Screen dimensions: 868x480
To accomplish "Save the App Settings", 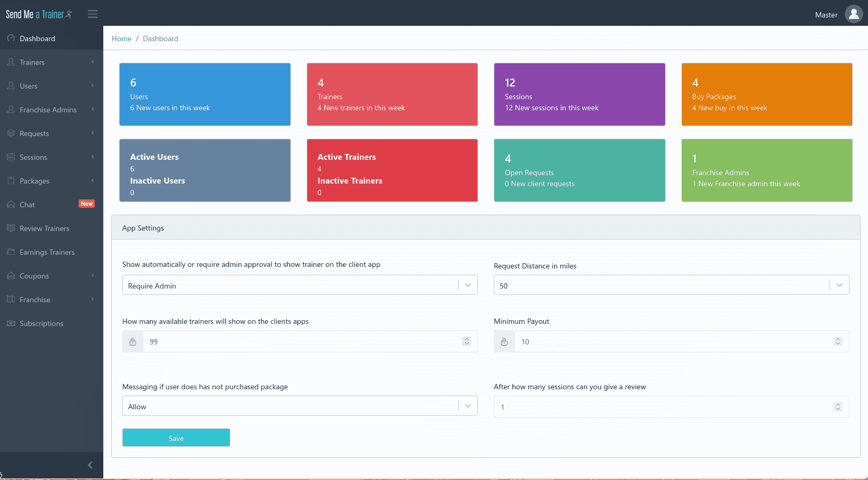I will [x=176, y=438].
